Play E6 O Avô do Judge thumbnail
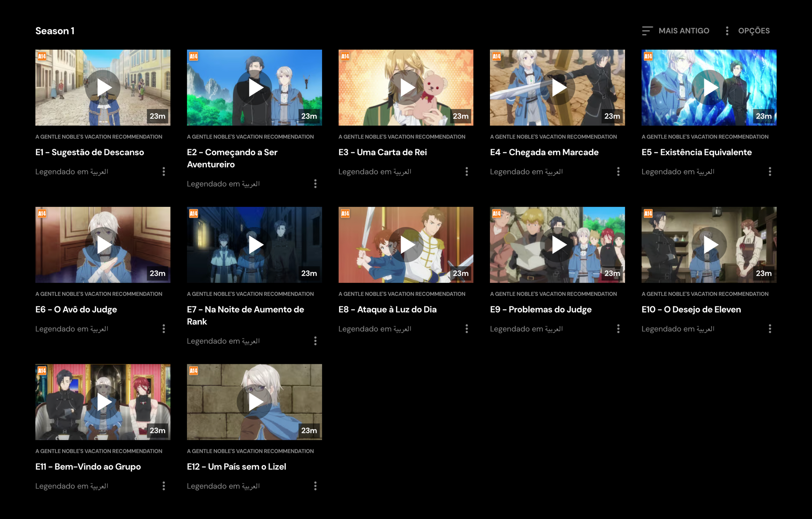The width and height of the screenshot is (812, 519). pyautogui.click(x=103, y=245)
